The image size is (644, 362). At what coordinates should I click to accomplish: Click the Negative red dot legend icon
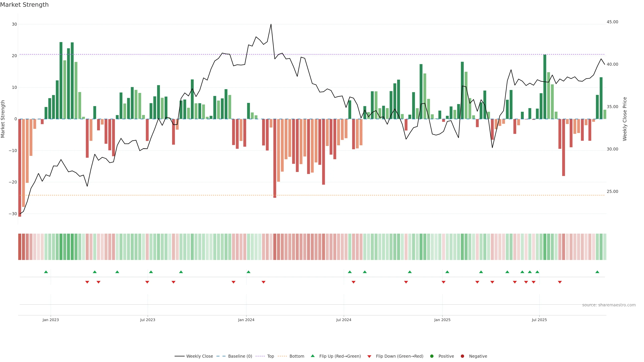[x=462, y=356]
